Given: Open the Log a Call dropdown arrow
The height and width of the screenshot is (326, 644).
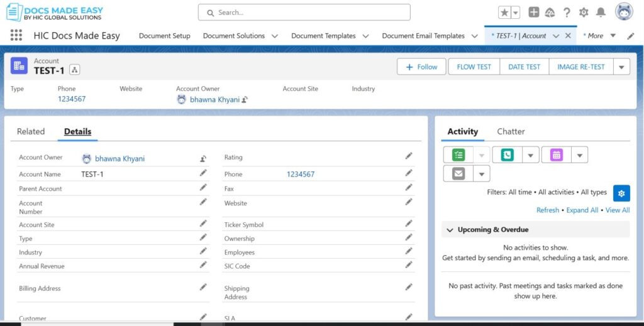Looking at the screenshot, I should [531, 155].
